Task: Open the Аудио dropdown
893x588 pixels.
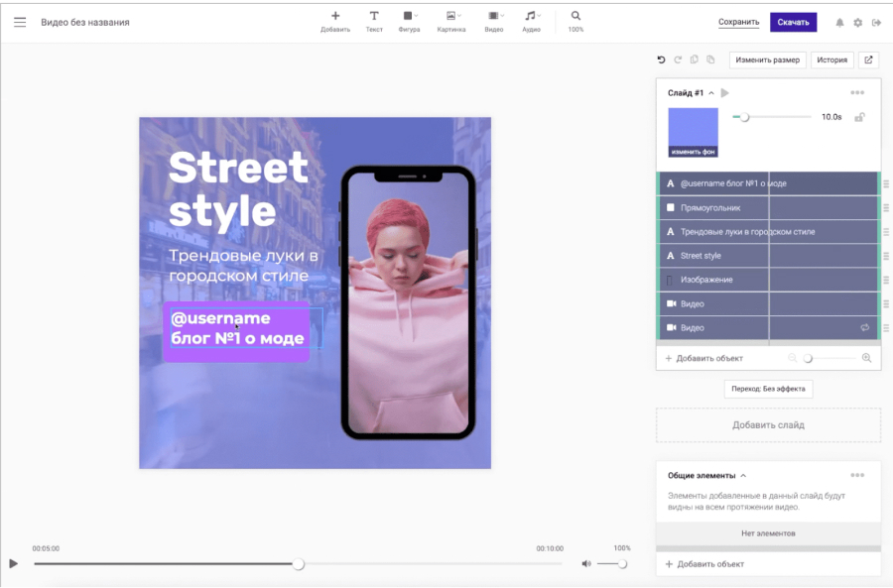Action: click(x=532, y=21)
